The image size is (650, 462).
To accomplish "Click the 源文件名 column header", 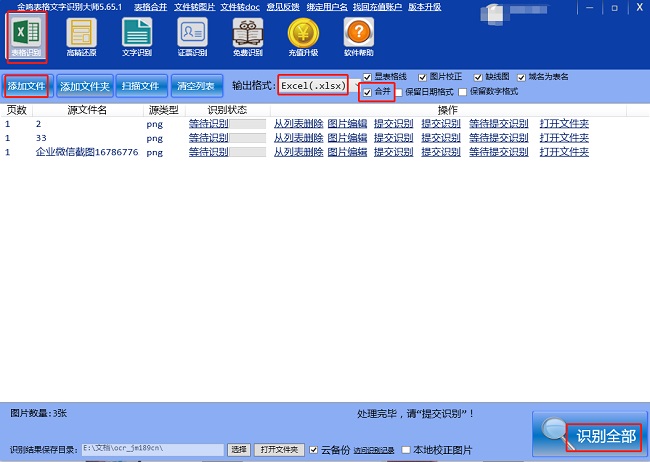I will tap(87, 110).
